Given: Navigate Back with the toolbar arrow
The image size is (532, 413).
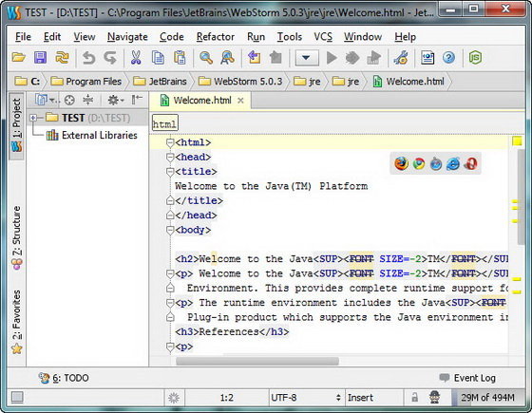Looking at the screenshot, I should click(255, 58).
